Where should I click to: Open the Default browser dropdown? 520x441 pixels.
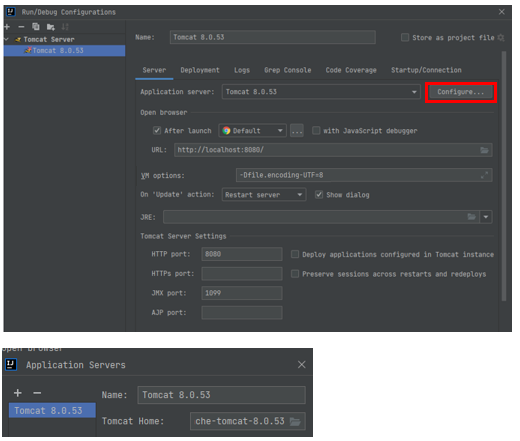(x=252, y=130)
